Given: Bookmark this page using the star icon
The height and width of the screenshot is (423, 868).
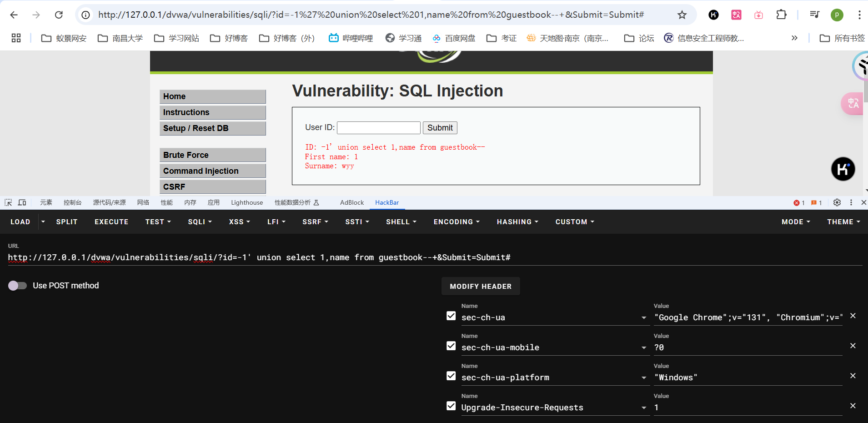Looking at the screenshot, I should coord(681,15).
